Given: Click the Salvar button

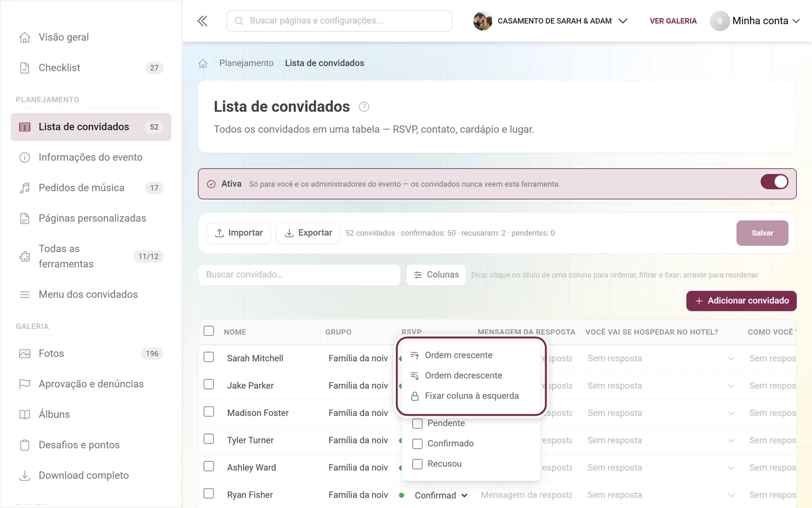Looking at the screenshot, I should (x=762, y=233).
